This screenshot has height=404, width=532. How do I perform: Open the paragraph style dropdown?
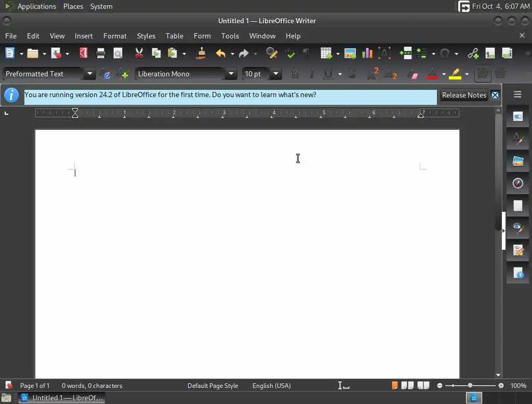click(89, 74)
